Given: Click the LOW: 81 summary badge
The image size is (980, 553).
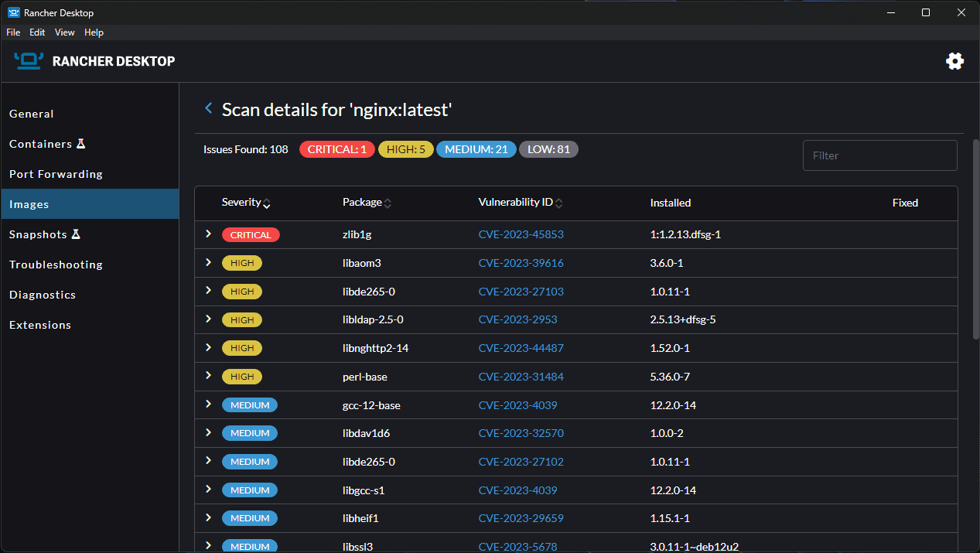Looking at the screenshot, I should click(548, 149).
